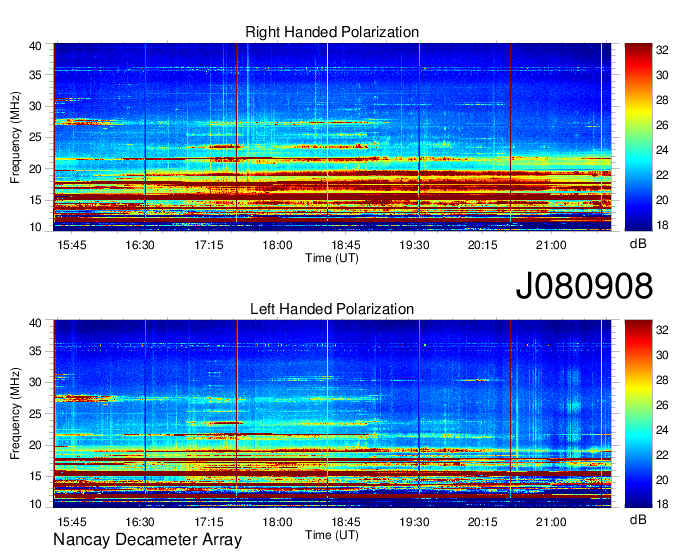Click the Left Handed Polarization spectrogram image
The image size is (680, 552).
[332, 414]
